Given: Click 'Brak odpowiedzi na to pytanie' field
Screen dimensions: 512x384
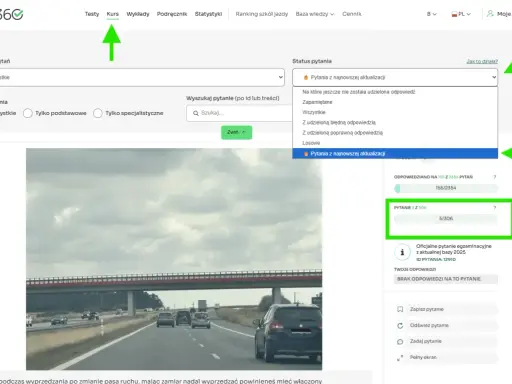Looking at the screenshot, I should (x=446, y=279).
